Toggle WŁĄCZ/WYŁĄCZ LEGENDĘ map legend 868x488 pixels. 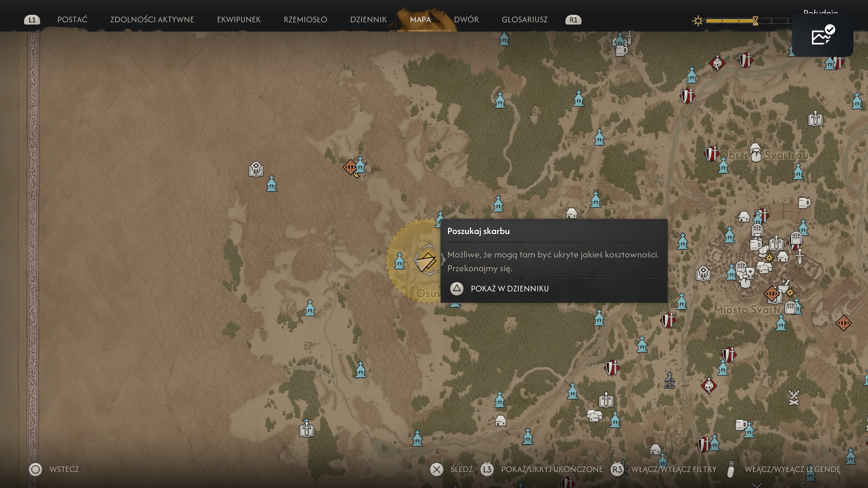point(783,469)
